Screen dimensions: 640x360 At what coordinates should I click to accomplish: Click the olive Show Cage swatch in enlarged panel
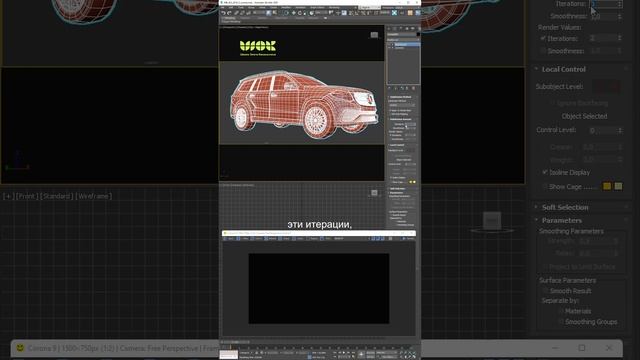click(618, 186)
